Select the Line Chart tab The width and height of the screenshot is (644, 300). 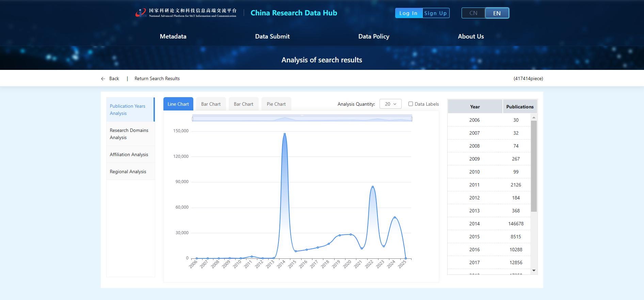pyautogui.click(x=178, y=104)
